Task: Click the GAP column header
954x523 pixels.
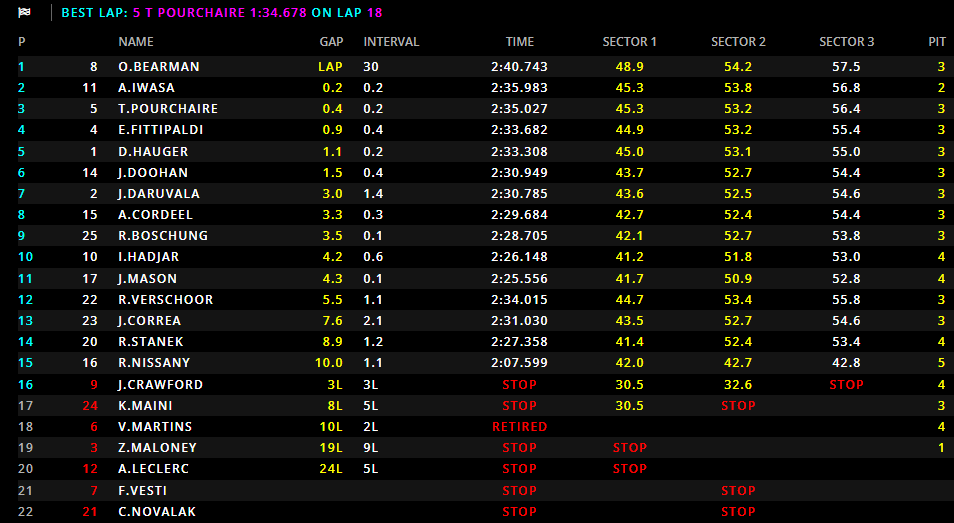Action: pos(331,42)
